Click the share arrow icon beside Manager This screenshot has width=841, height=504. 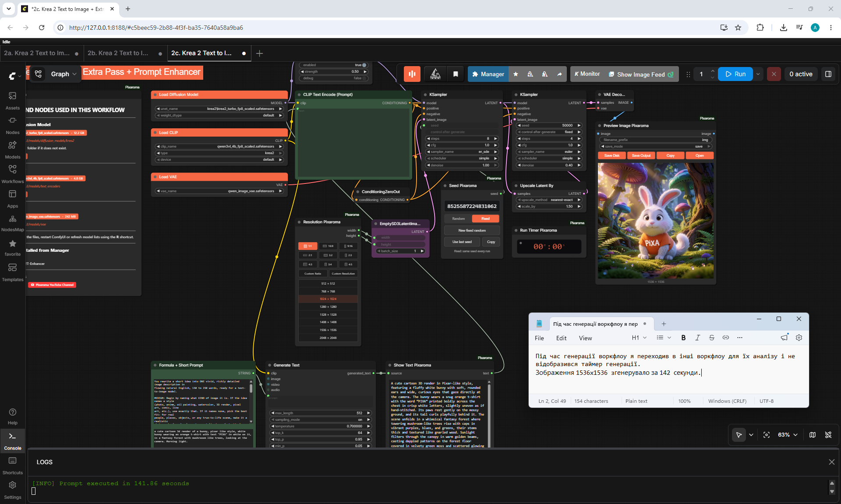click(559, 74)
